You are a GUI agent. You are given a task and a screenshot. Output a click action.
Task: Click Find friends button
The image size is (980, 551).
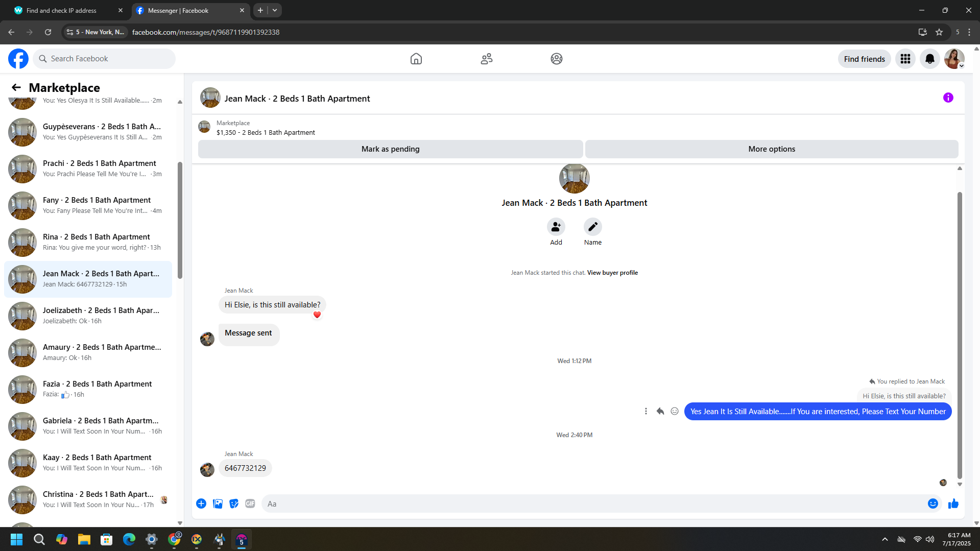[865, 59]
